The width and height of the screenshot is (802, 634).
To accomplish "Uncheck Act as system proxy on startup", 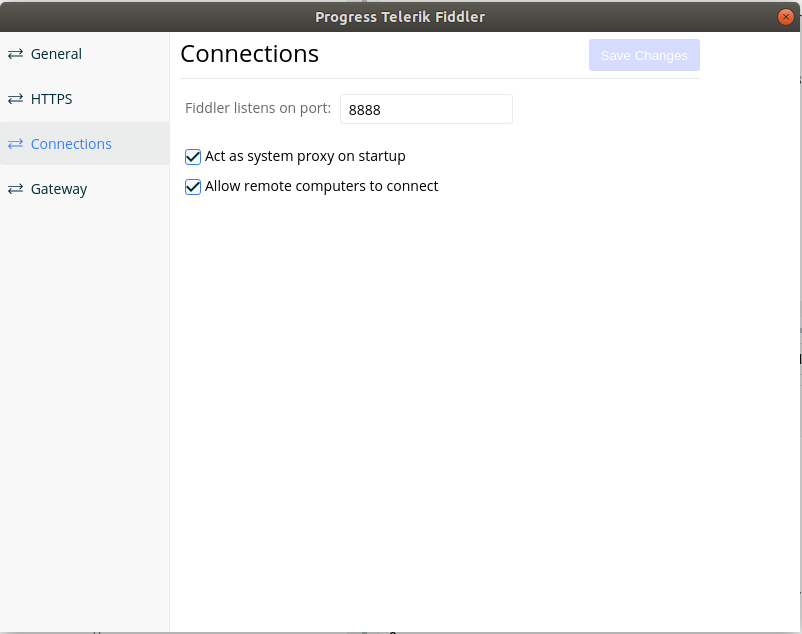I will (193, 157).
